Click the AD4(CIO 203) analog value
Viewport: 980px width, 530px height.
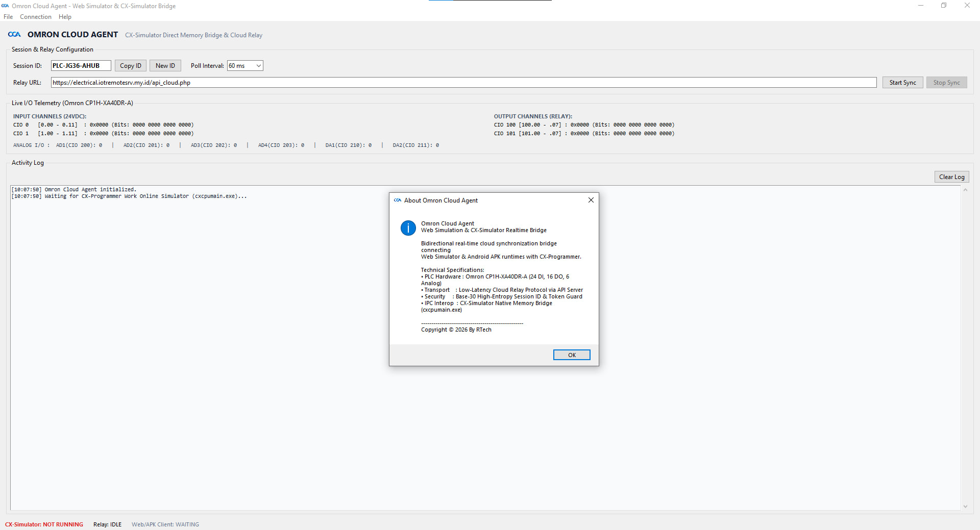(281, 145)
